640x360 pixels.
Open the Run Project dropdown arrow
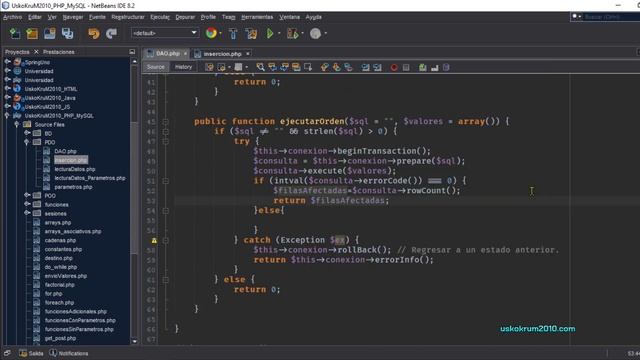[x=279, y=33]
